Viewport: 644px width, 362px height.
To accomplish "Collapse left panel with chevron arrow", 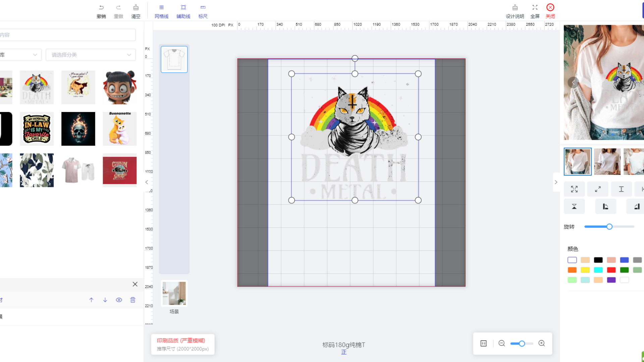I will (147, 182).
